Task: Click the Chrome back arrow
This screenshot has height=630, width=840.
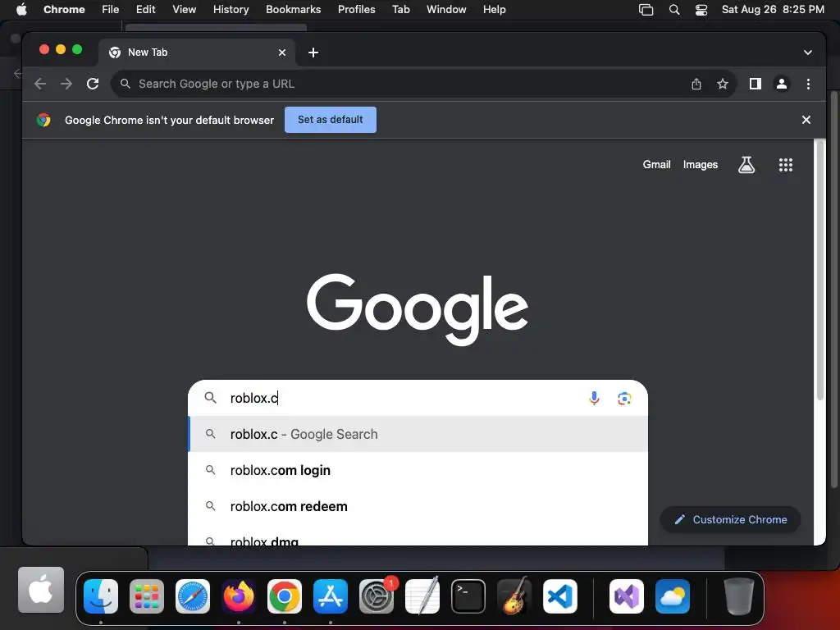Action: click(40, 84)
